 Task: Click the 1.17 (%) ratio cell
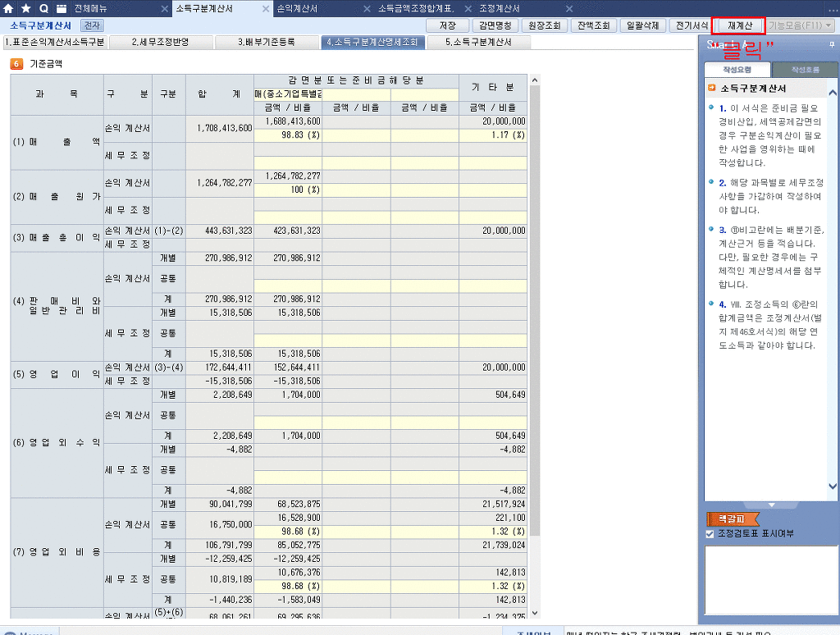point(493,135)
